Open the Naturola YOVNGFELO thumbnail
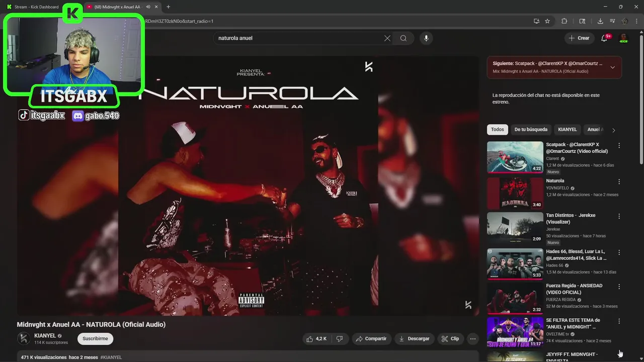Screen dimensions: 644x362 click(x=515, y=193)
